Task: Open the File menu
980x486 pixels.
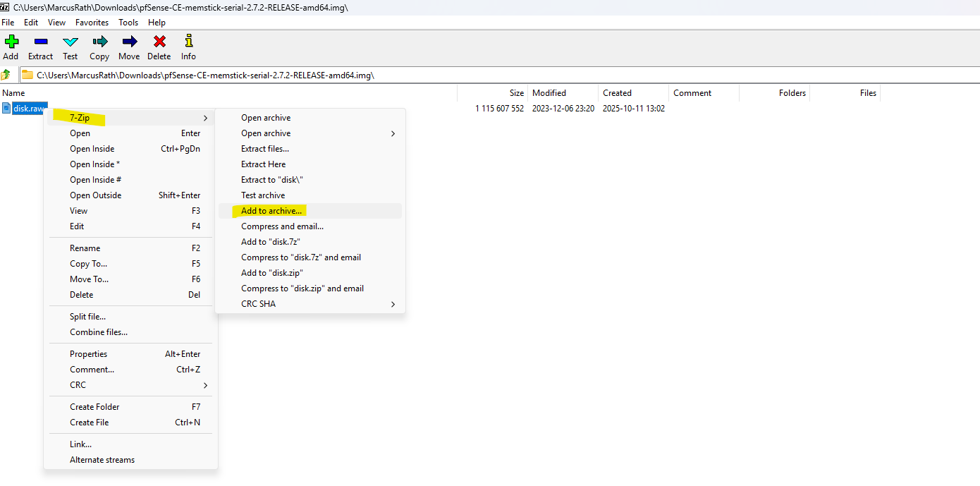Action: 8,23
